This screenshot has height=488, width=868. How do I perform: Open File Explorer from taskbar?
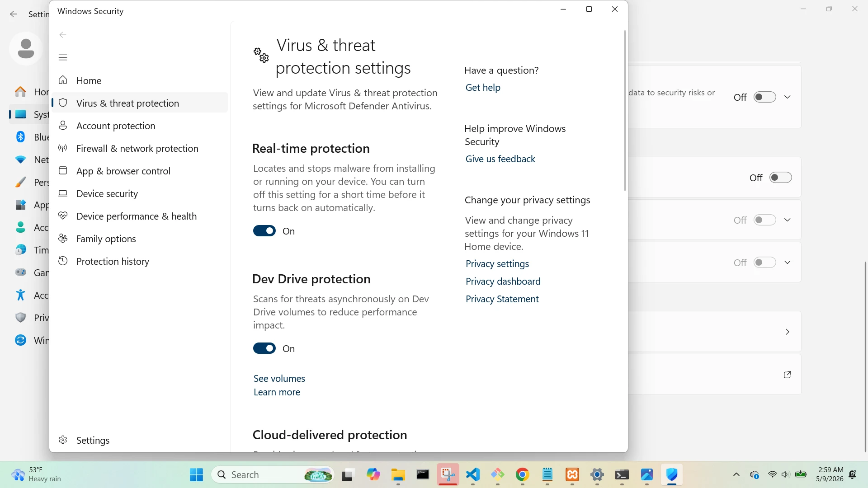pyautogui.click(x=398, y=475)
